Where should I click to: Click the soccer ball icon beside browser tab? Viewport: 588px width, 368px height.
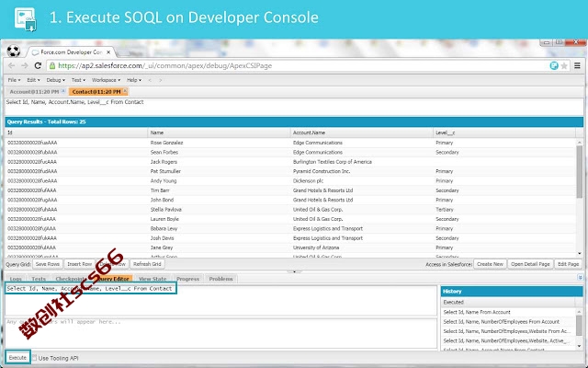[14, 52]
